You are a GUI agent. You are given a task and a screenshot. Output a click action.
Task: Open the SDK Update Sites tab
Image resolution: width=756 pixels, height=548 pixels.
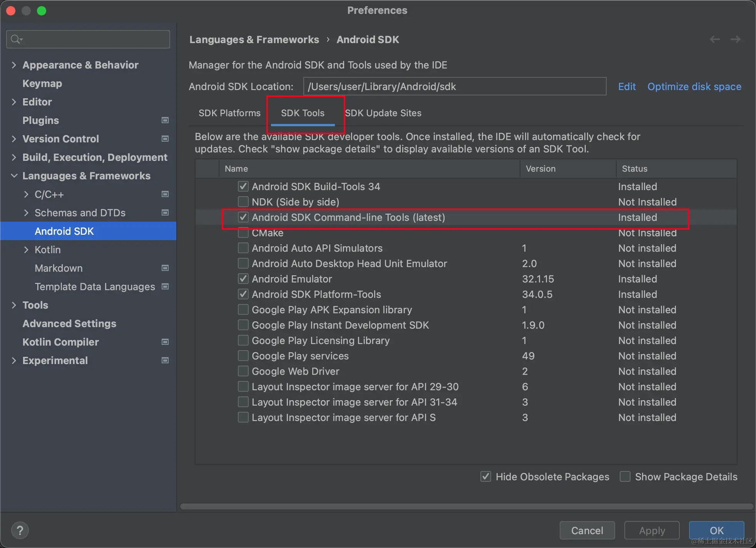coord(383,113)
